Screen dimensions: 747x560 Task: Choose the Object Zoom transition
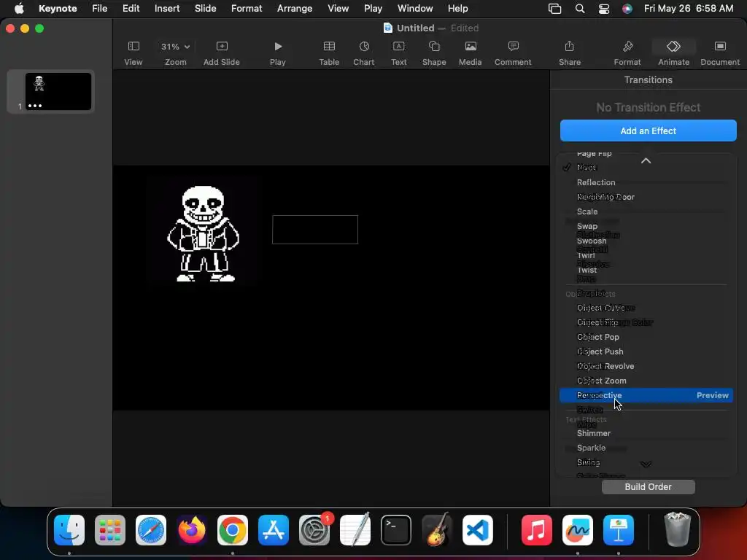click(601, 381)
